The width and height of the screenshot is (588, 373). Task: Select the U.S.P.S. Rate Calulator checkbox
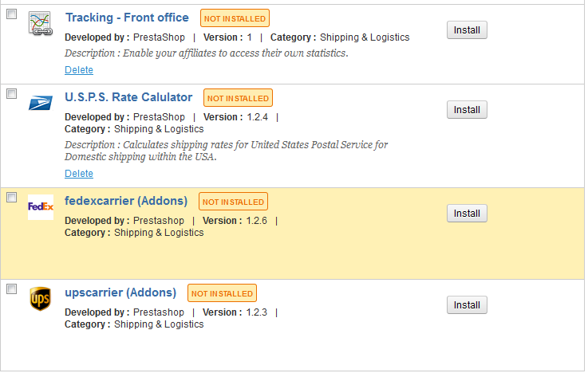(x=11, y=94)
